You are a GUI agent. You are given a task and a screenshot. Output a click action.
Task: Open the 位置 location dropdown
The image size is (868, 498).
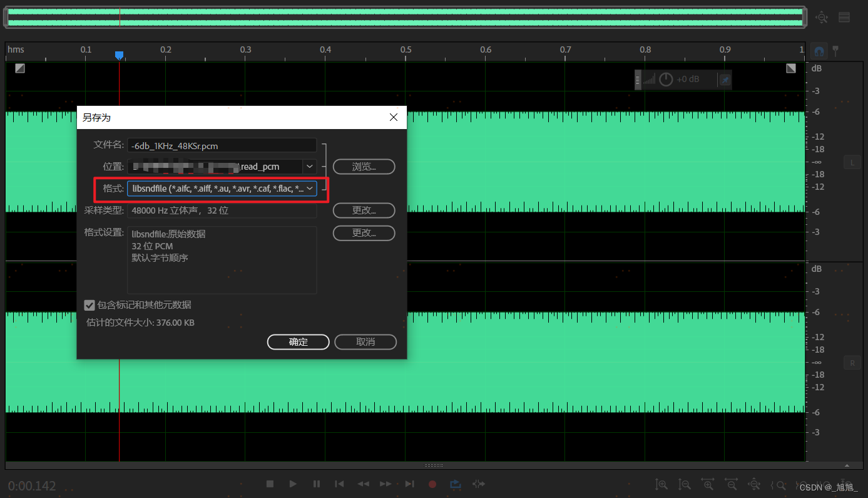click(309, 167)
